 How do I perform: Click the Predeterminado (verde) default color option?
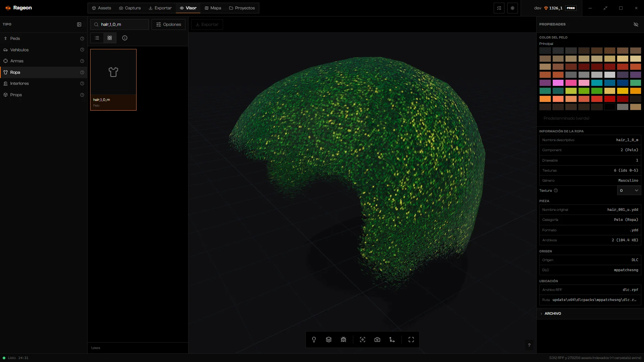click(566, 118)
